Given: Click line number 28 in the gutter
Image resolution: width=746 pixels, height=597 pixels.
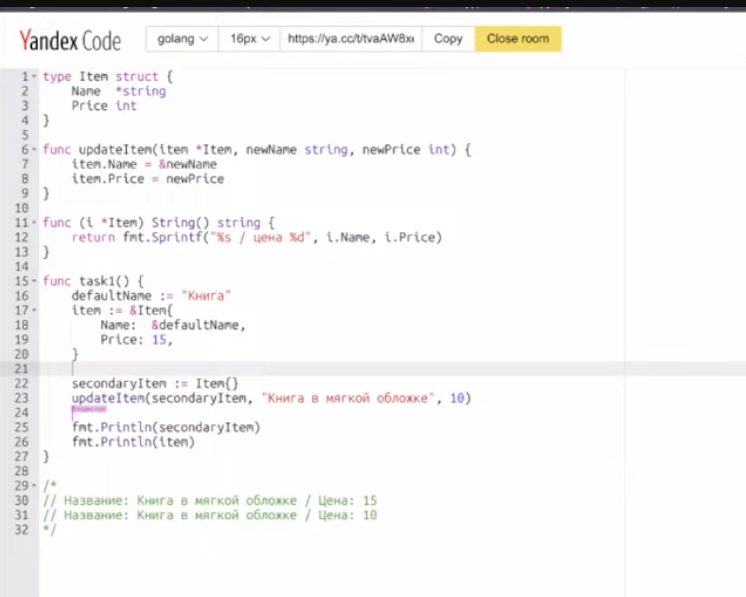Looking at the screenshot, I should click(22, 471).
